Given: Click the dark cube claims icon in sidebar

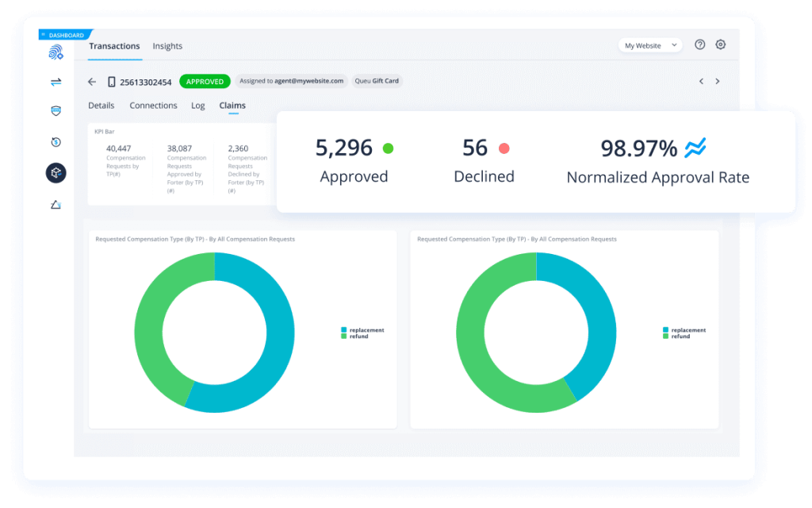Looking at the screenshot, I should [x=56, y=173].
